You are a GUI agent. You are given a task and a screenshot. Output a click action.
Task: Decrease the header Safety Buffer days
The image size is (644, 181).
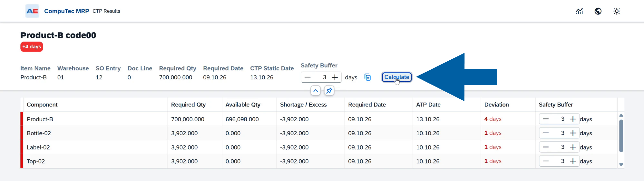click(307, 77)
